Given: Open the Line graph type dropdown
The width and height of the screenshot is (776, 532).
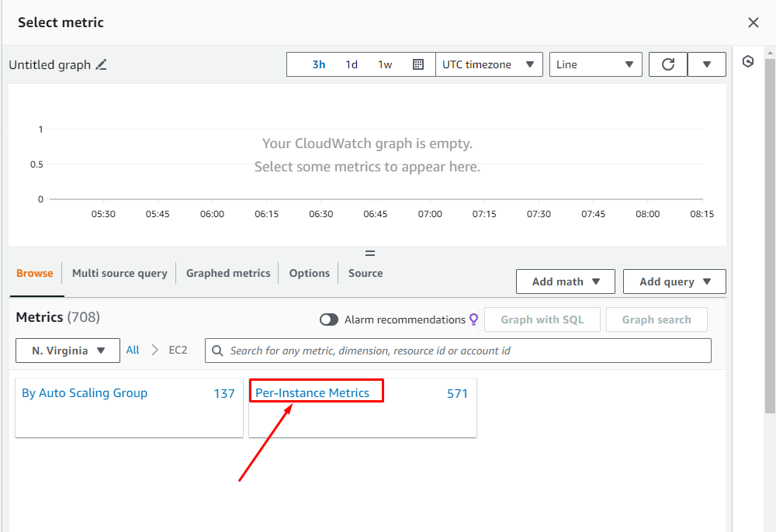Looking at the screenshot, I should click(595, 64).
